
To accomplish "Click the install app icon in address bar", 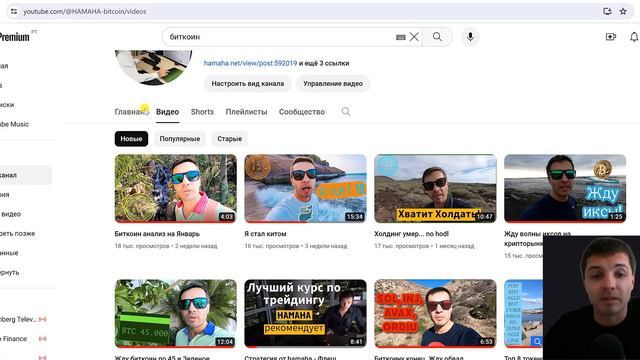I will coord(607,11).
